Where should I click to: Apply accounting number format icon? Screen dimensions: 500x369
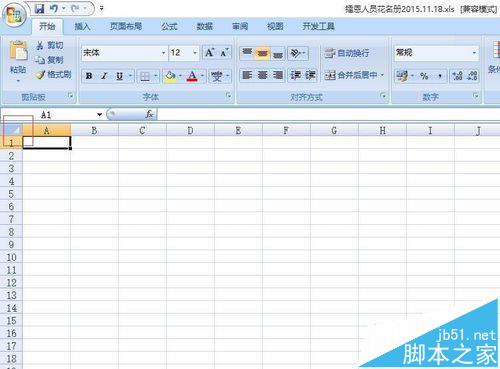click(x=401, y=76)
